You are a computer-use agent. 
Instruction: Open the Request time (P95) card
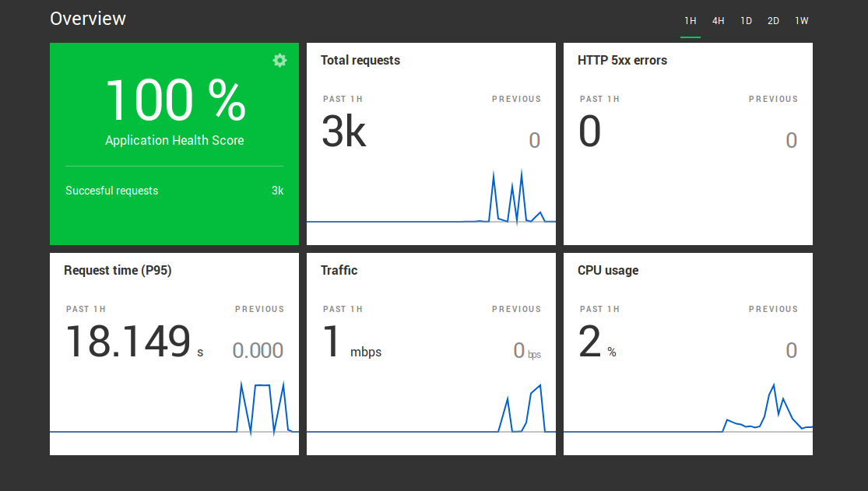(118, 271)
